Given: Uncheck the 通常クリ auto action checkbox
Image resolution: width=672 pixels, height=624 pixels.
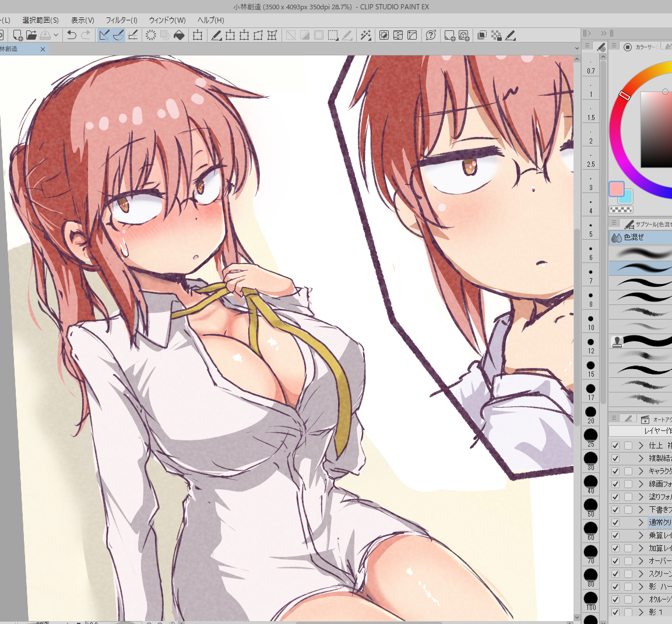Looking at the screenshot, I should tap(615, 523).
